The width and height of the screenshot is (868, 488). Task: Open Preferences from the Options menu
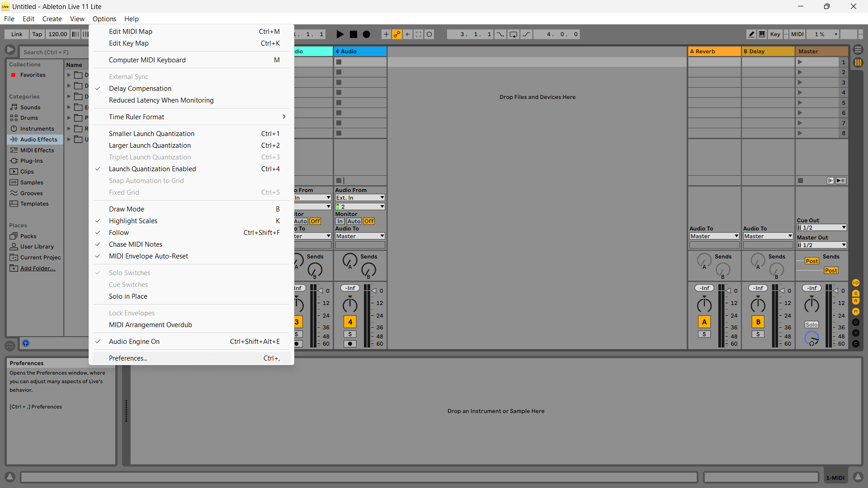pos(128,358)
